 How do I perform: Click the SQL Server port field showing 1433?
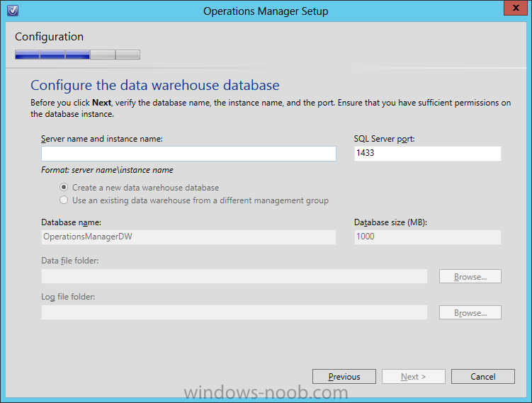(x=427, y=154)
